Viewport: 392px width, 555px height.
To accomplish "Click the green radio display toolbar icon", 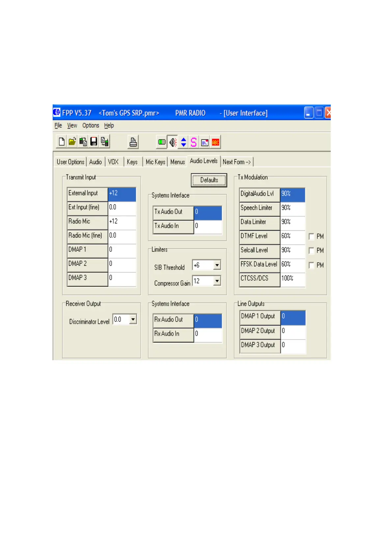I will [162, 142].
